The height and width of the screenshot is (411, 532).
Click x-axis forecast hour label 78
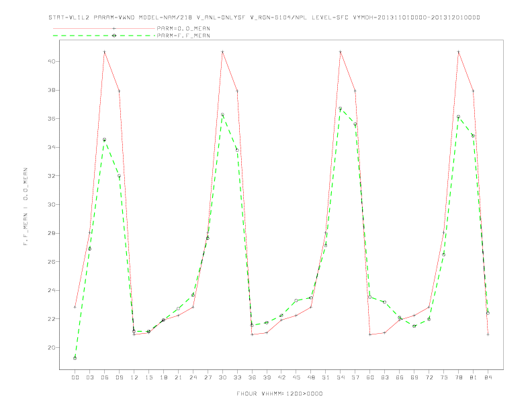(458, 377)
